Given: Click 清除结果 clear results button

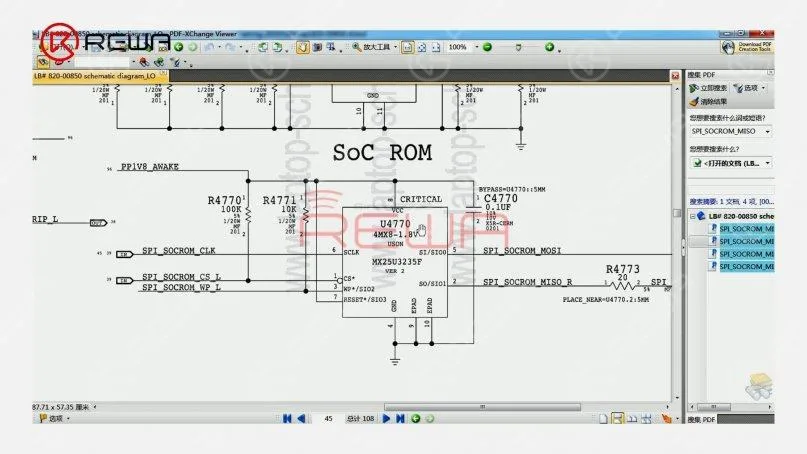Looking at the screenshot, I should [x=709, y=101].
